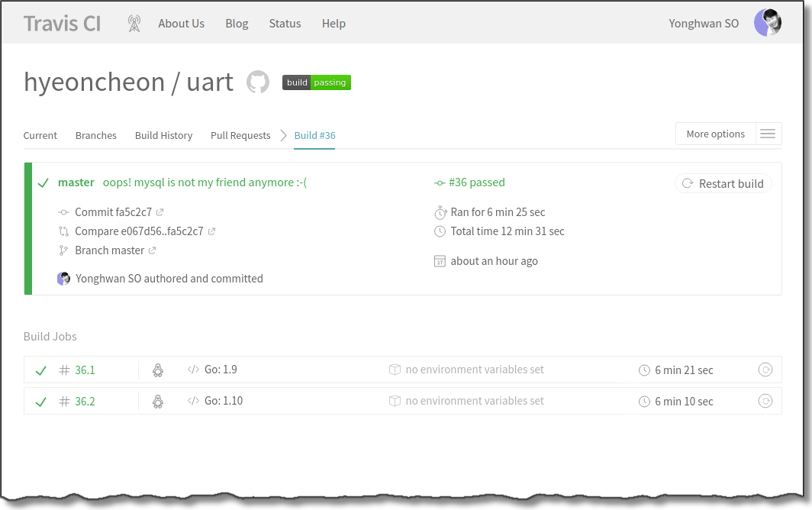Image resolution: width=812 pixels, height=510 pixels.
Task: Switch to the Pull Requests tab
Action: tap(240, 136)
